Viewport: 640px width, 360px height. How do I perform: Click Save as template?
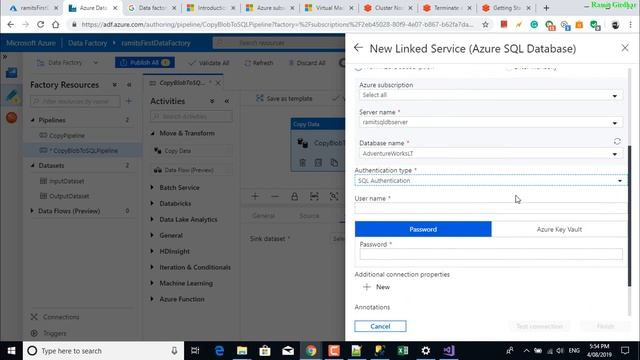(284, 99)
